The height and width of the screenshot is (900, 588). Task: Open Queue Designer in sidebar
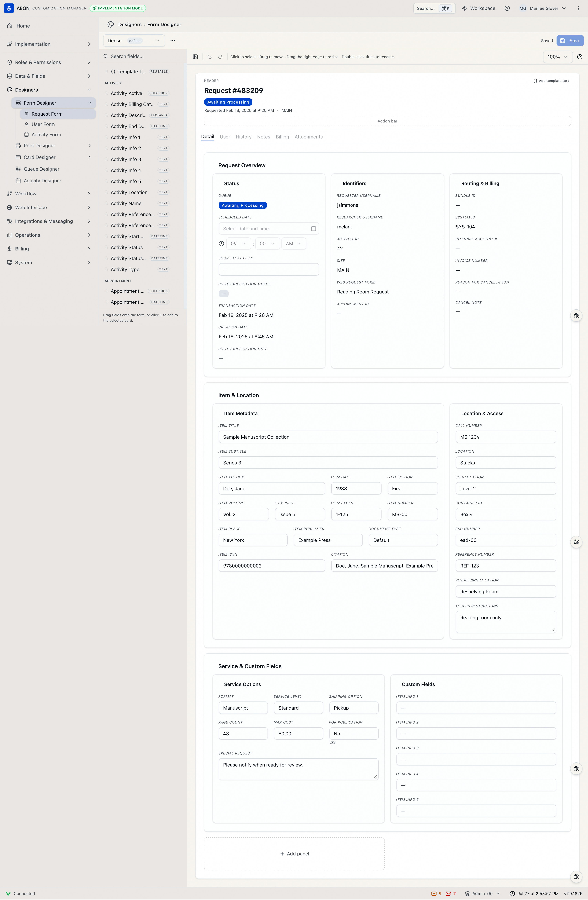pos(54,169)
